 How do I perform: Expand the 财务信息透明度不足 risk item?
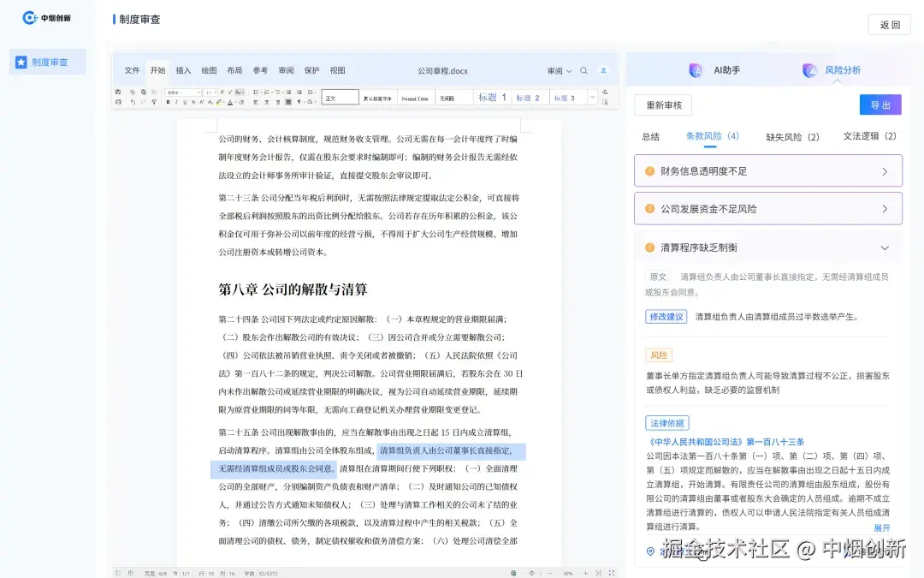coord(885,170)
